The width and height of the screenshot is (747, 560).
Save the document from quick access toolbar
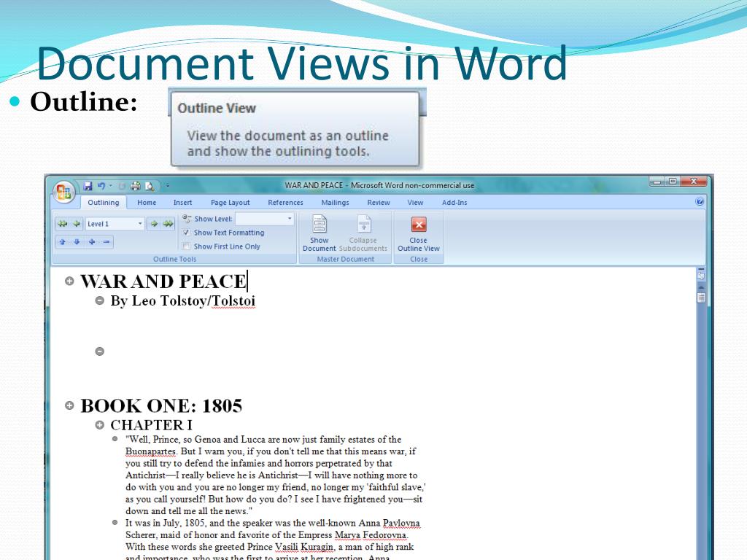[x=88, y=186]
